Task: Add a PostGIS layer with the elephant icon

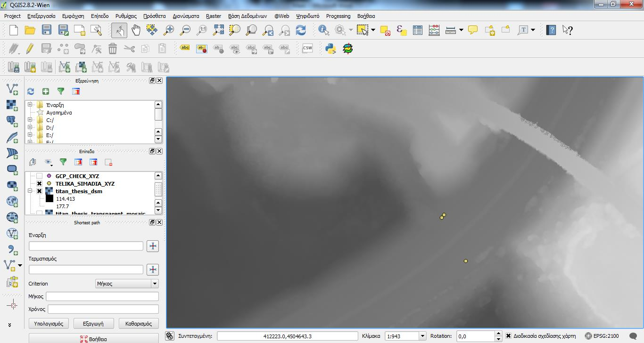Action: click(x=12, y=121)
